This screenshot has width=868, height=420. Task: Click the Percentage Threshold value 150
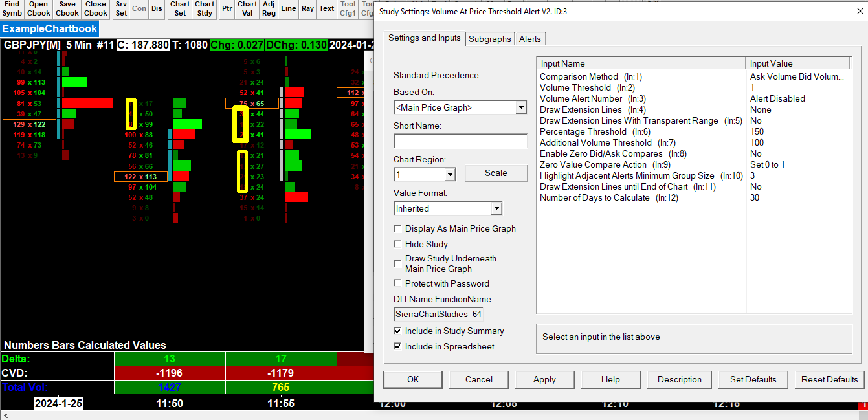(x=798, y=131)
